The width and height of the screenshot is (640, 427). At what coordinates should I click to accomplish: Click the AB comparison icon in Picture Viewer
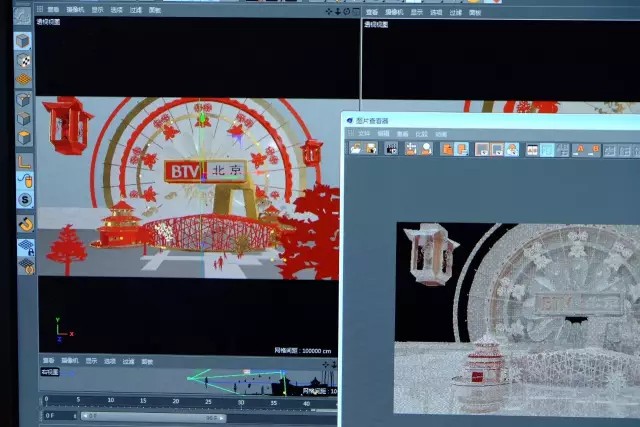pyautogui.click(x=532, y=150)
